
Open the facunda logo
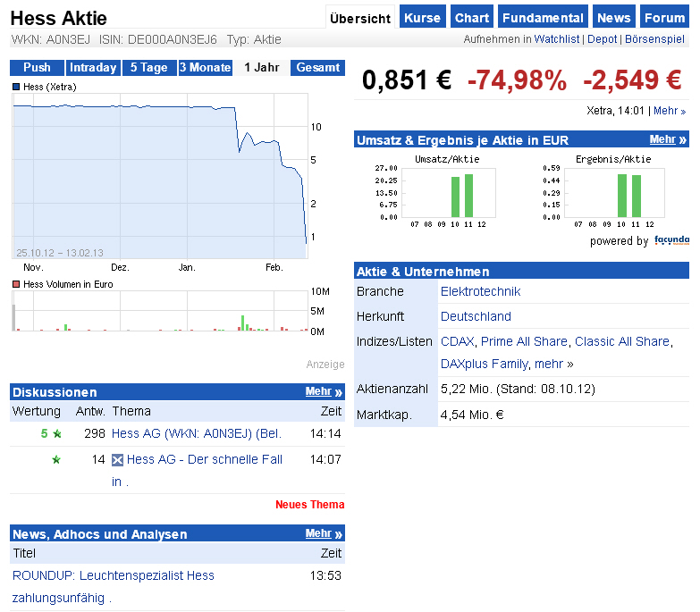point(672,240)
